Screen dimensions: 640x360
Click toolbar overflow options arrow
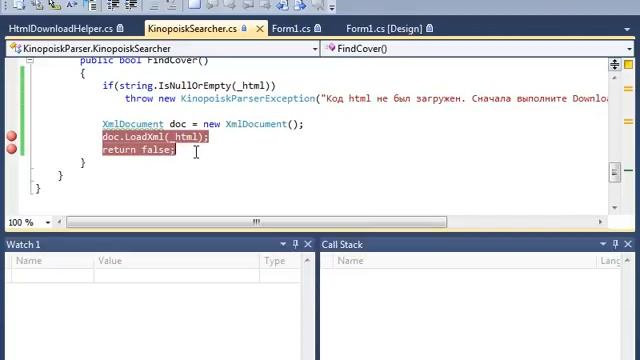[x=332, y=7]
